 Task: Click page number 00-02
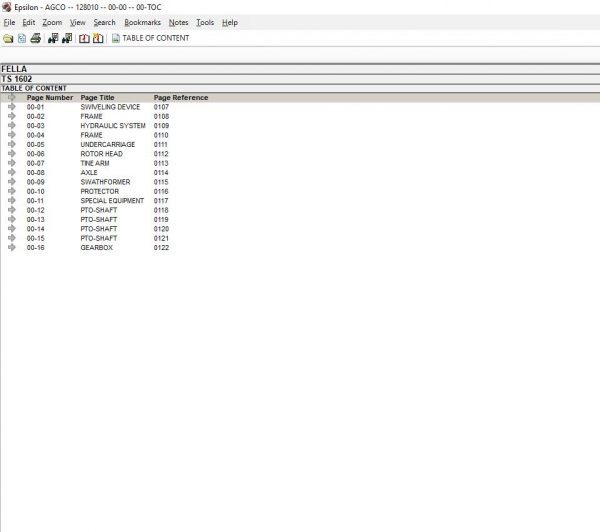click(x=35, y=116)
